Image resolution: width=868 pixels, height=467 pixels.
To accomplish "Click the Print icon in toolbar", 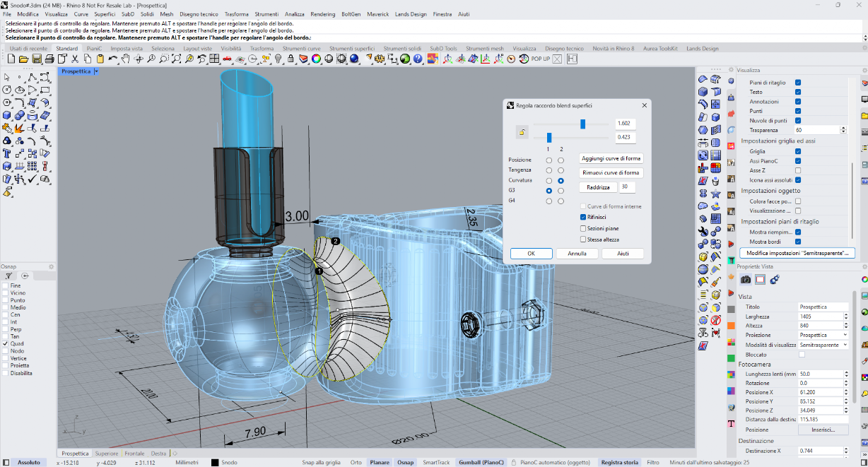I will click(49, 59).
